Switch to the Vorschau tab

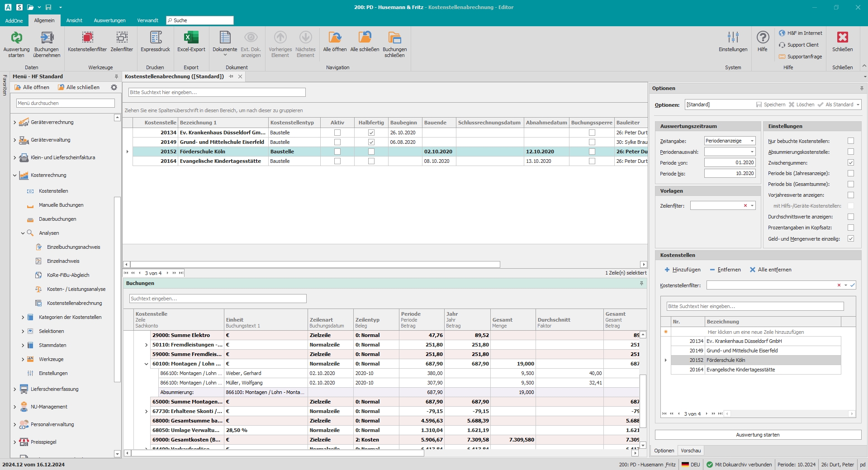691,451
